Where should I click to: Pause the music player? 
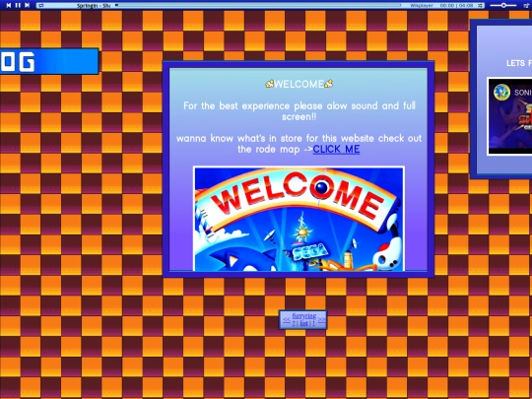18,5
